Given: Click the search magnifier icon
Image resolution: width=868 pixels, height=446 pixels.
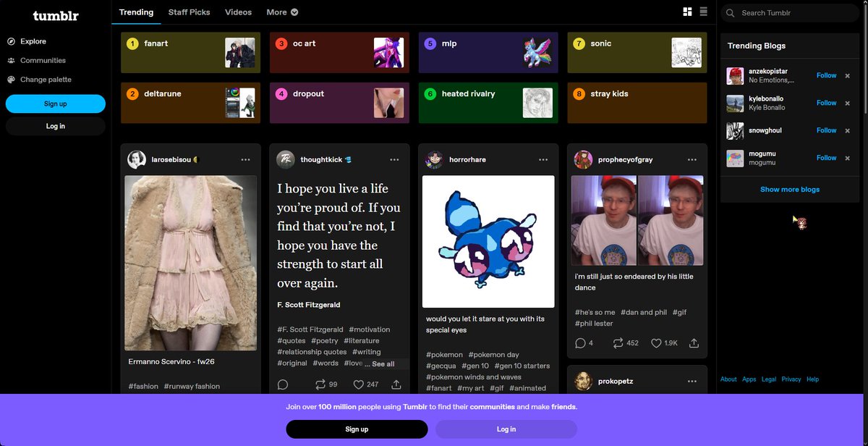Looking at the screenshot, I should click(x=731, y=13).
